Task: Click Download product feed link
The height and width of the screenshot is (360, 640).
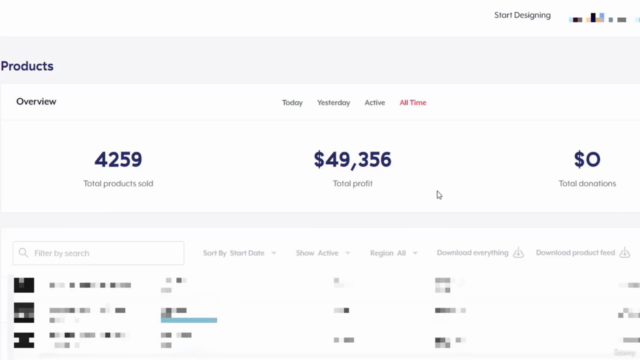Action: pyautogui.click(x=575, y=253)
